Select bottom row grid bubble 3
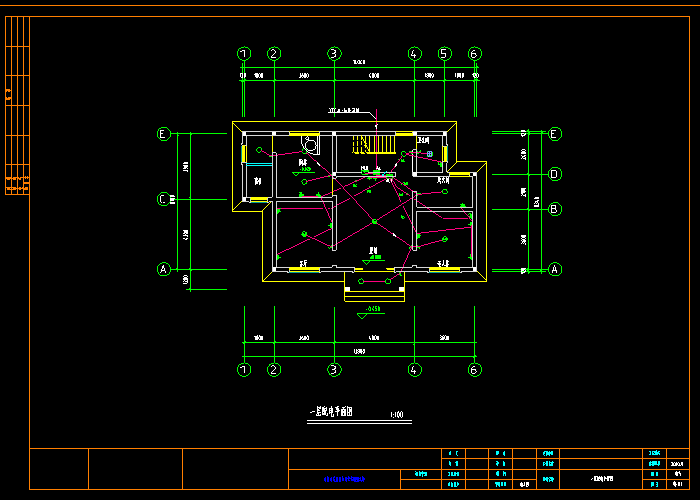The width and height of the screenshot is (700, 500). (x=334, y=370)
